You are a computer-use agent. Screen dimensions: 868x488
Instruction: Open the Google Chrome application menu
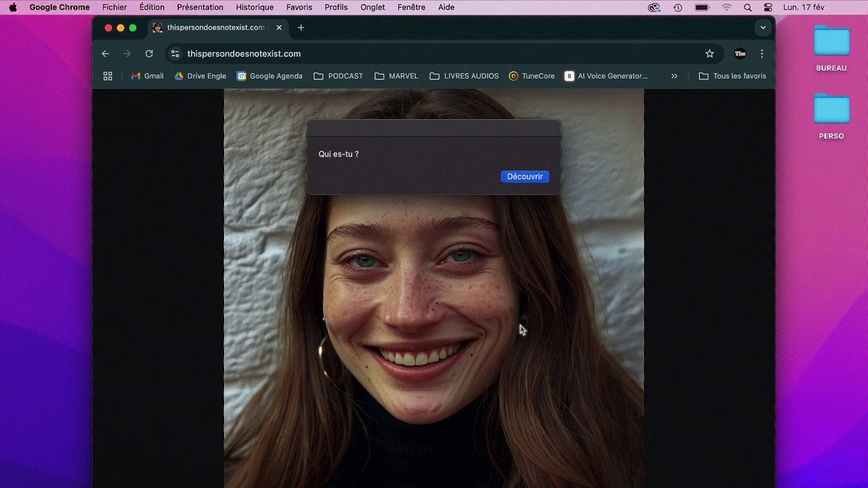(60, 7)
